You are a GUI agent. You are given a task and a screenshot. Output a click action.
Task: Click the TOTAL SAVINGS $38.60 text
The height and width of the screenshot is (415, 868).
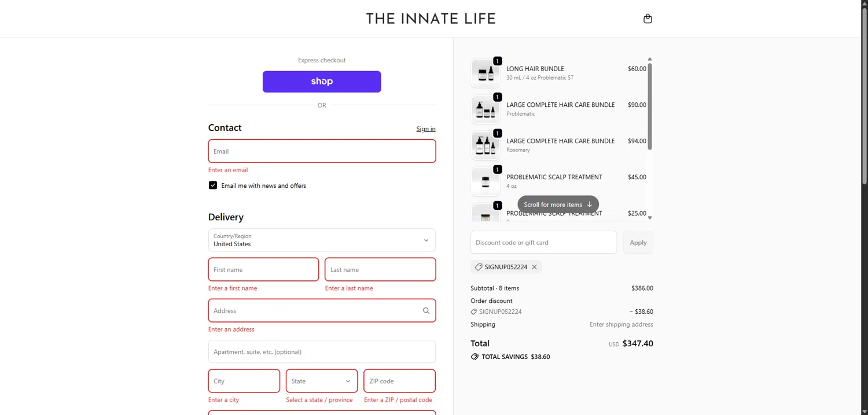[516, 357]
